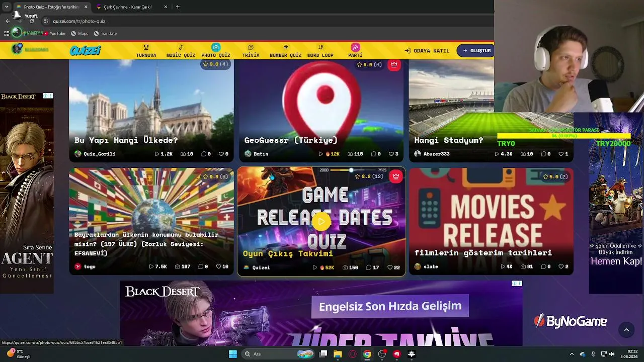644x362 pixels.
Task: Click the Black Desert Agent left sidebar ad
Action: 27,193
